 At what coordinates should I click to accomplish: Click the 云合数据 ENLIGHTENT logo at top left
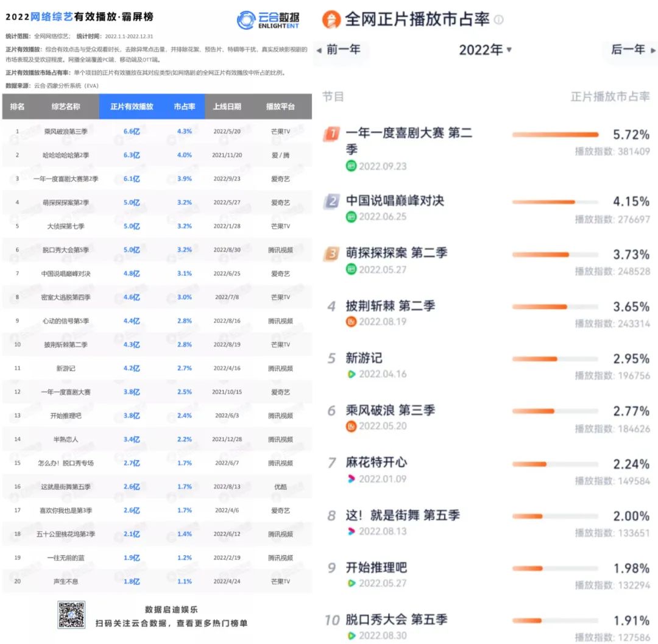(x=268, y=18)
